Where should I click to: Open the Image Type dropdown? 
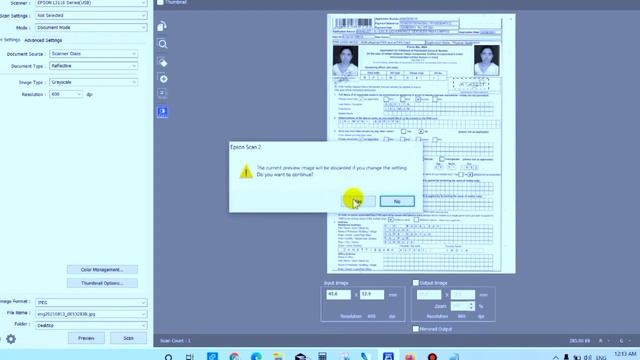coord(93,82)
